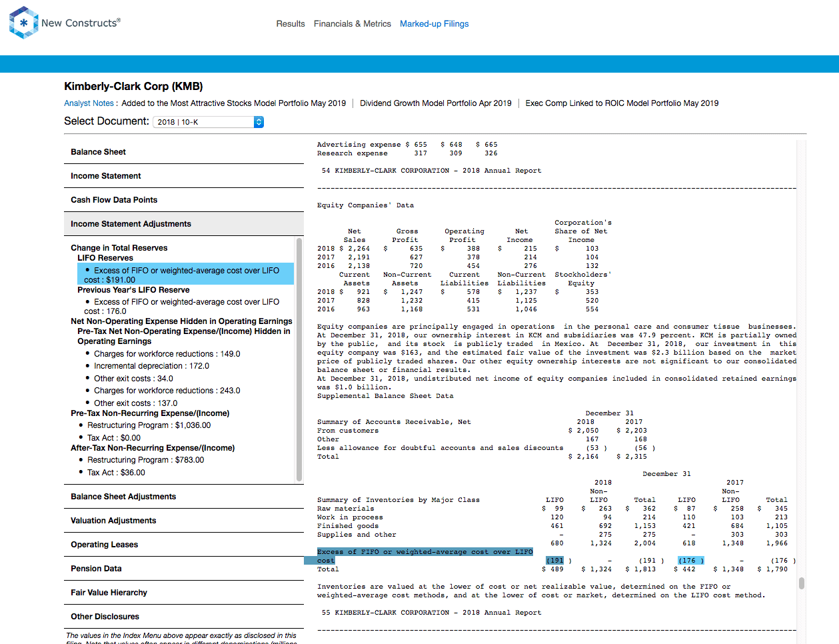Viewport: 839px width, 644px height.
Task: Select Other exit costs 34.0 item
Action: click(x=133, y=379)
